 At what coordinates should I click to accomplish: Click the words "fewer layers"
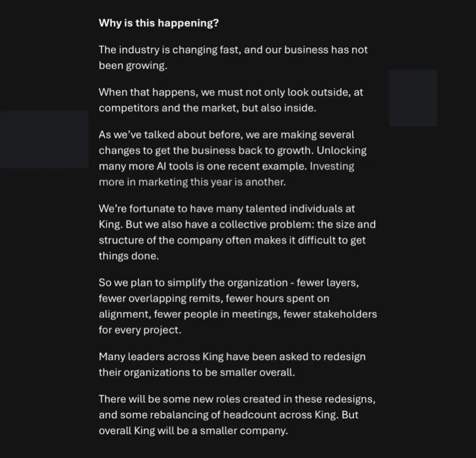pyautogui.click(x=328, y=283)
